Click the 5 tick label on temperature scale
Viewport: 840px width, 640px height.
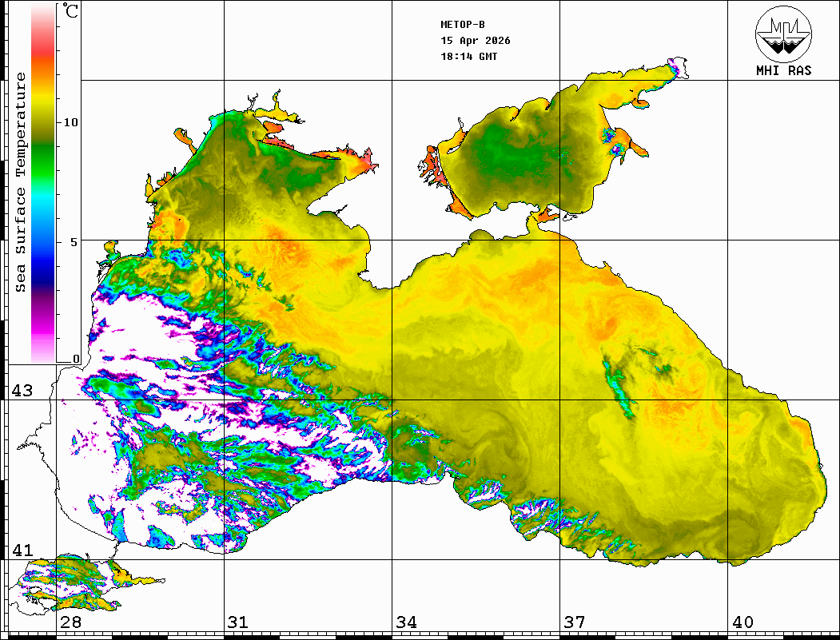[74, 241]
